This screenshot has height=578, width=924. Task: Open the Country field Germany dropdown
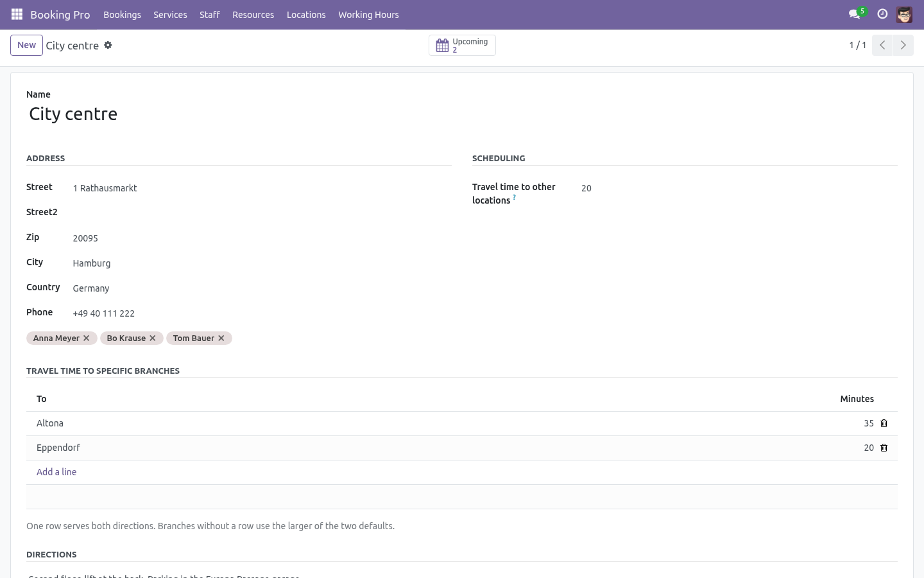pyautogui.click(x=262, y=288)
